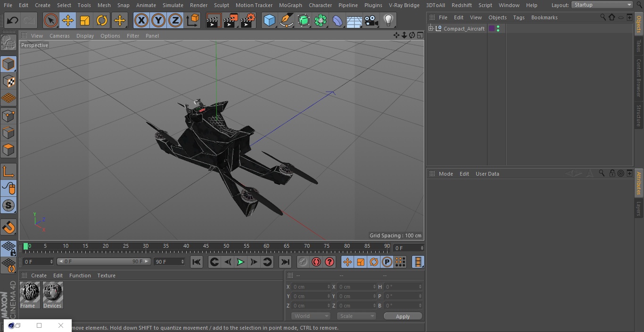The height and width of the screenshot is (332, 644).
Task: Toggle viewport layout maximize icon
Action: (420, 35)
